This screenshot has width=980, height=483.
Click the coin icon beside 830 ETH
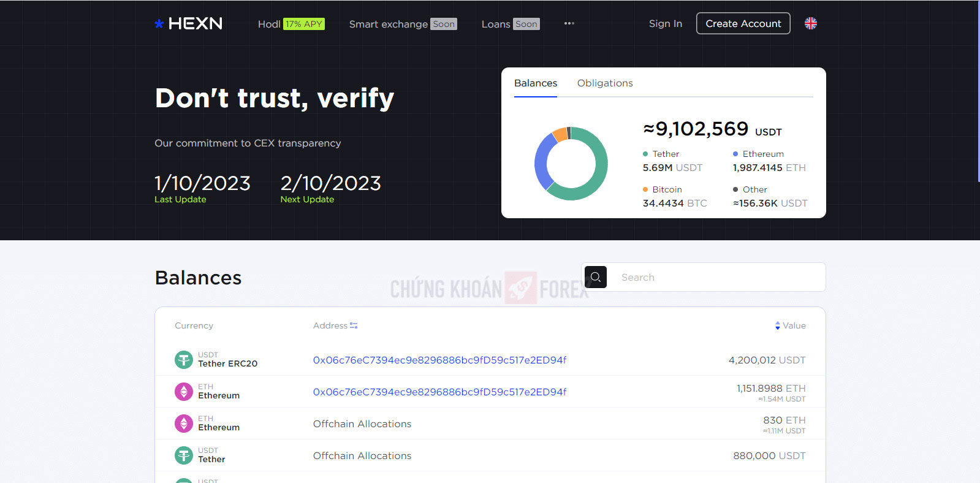184,424
